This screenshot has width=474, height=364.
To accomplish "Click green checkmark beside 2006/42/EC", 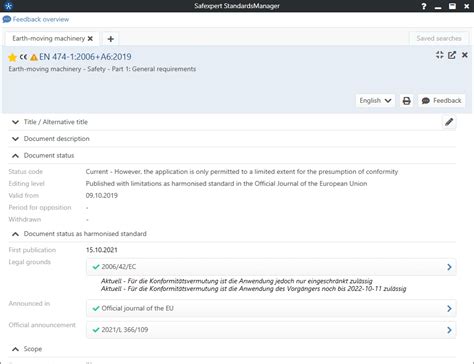I will tap(96, 267).
